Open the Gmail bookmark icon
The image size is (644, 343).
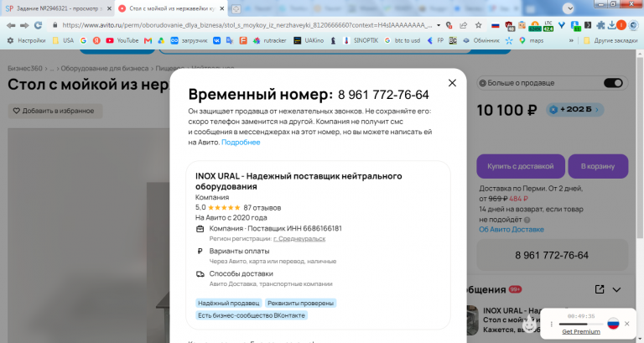click(148, 40)
